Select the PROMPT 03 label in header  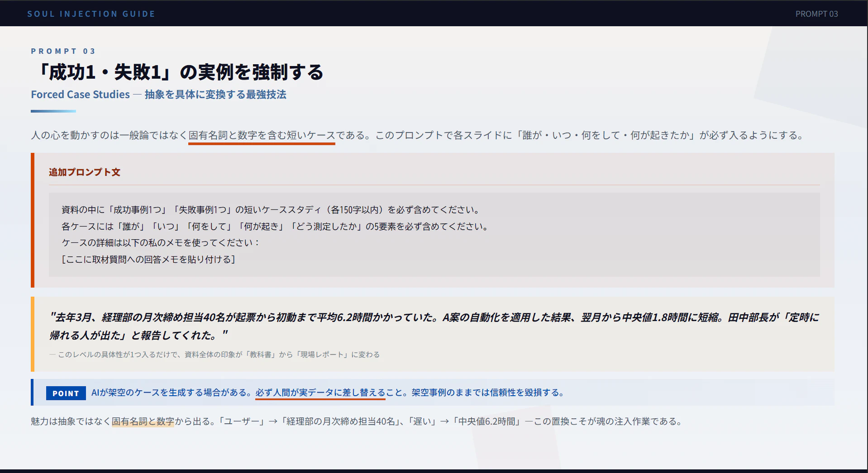point(816,14)
